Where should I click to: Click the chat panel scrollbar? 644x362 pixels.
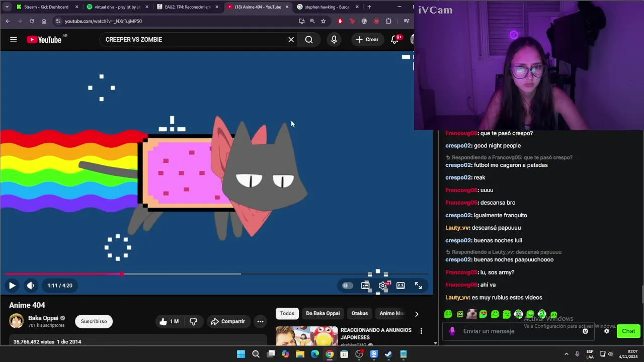[x=642, y=294]
